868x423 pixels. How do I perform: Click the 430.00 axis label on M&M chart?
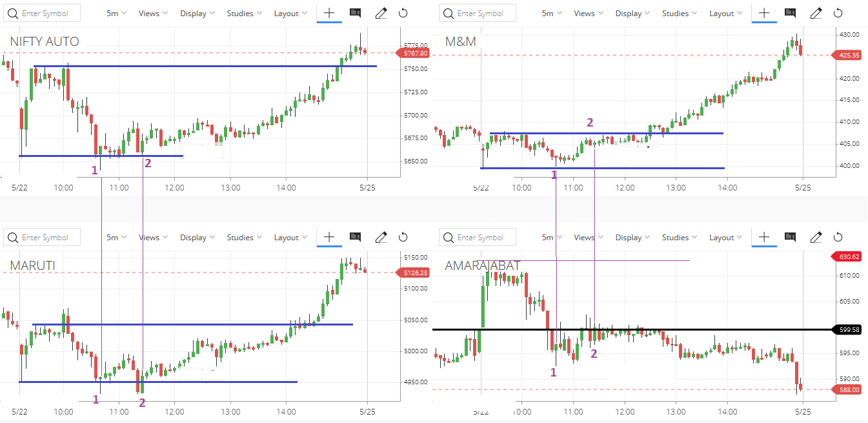[x=849, y=34]
